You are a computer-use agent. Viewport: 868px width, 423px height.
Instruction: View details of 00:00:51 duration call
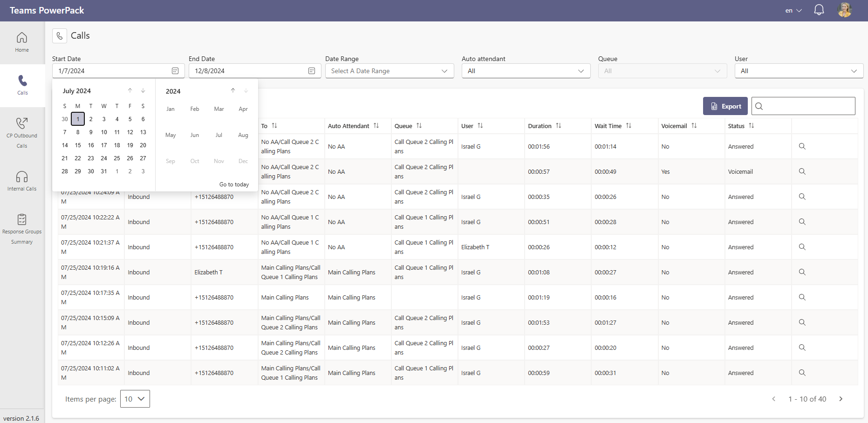coord(802,222)
